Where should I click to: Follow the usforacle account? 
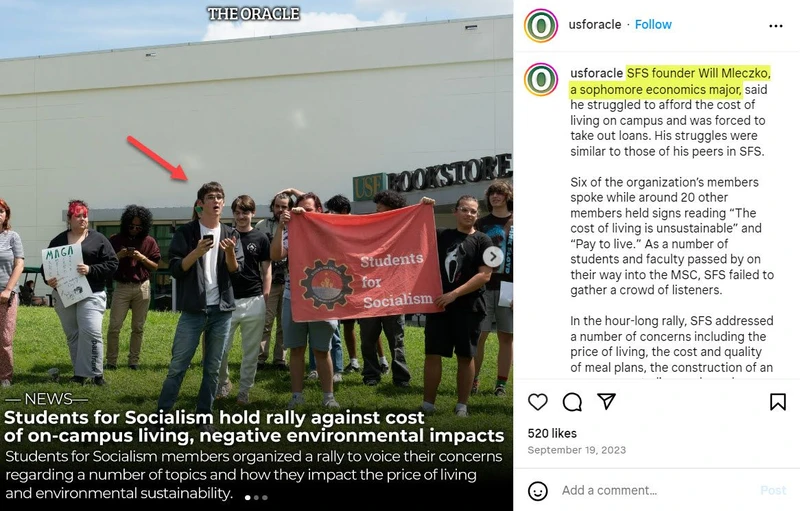(x=653, y=24)
